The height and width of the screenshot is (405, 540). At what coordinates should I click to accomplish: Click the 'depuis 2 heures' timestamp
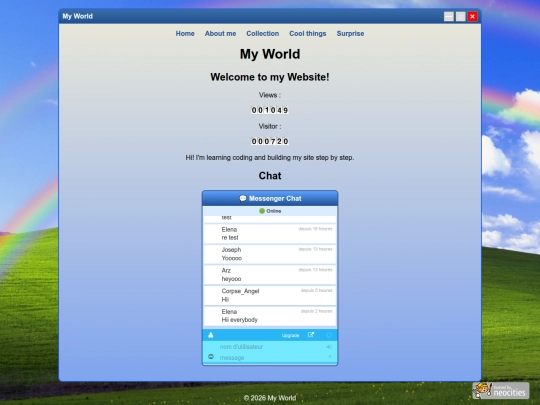pyautogui.click(x=316, y=311)
